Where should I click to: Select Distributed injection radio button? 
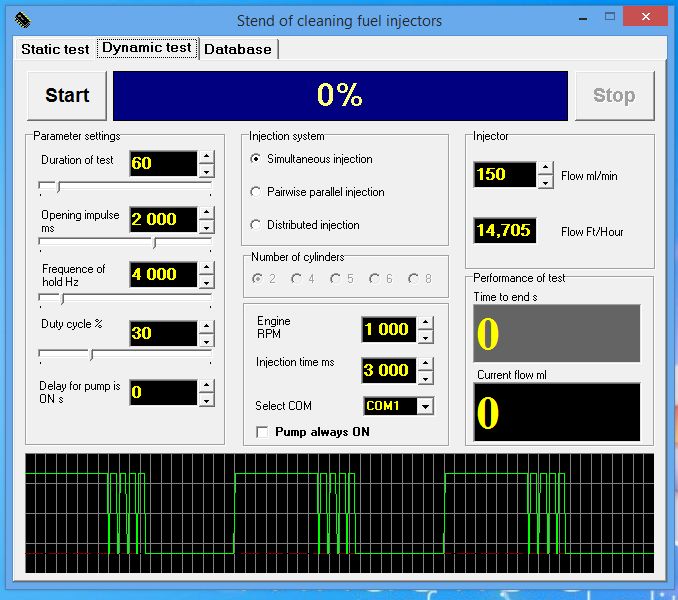point(256,225)
